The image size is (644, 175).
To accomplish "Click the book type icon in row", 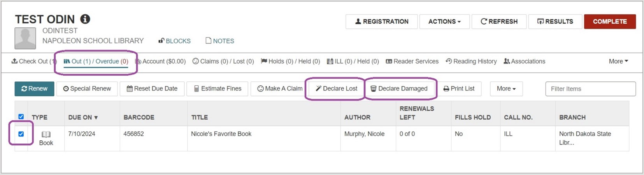I will tap(46, 134).
